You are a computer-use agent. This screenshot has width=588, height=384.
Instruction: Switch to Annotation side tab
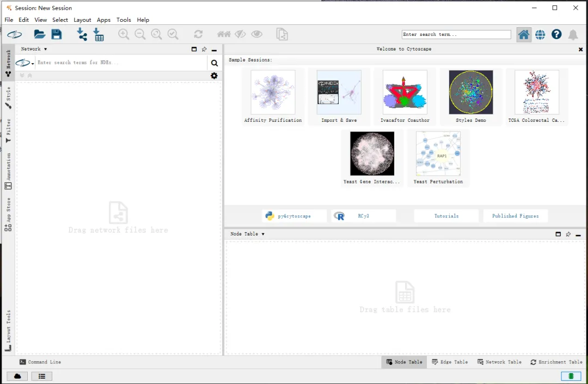(x=8, y=171)
